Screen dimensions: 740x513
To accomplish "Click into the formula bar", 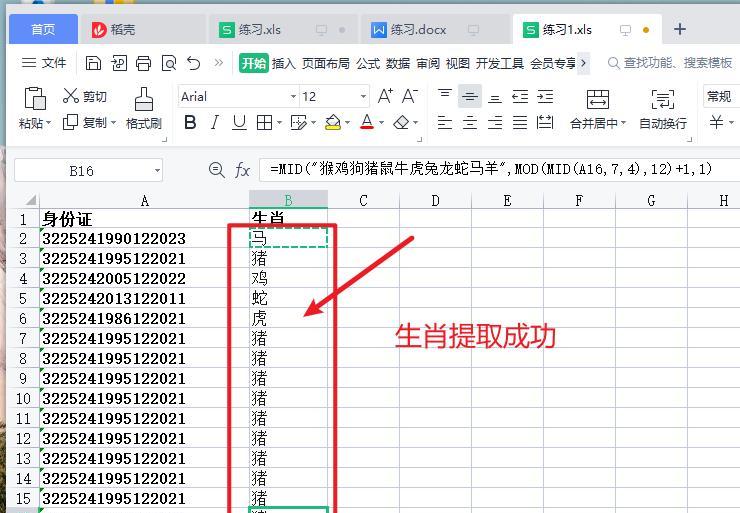I will (x=499, y=169).
